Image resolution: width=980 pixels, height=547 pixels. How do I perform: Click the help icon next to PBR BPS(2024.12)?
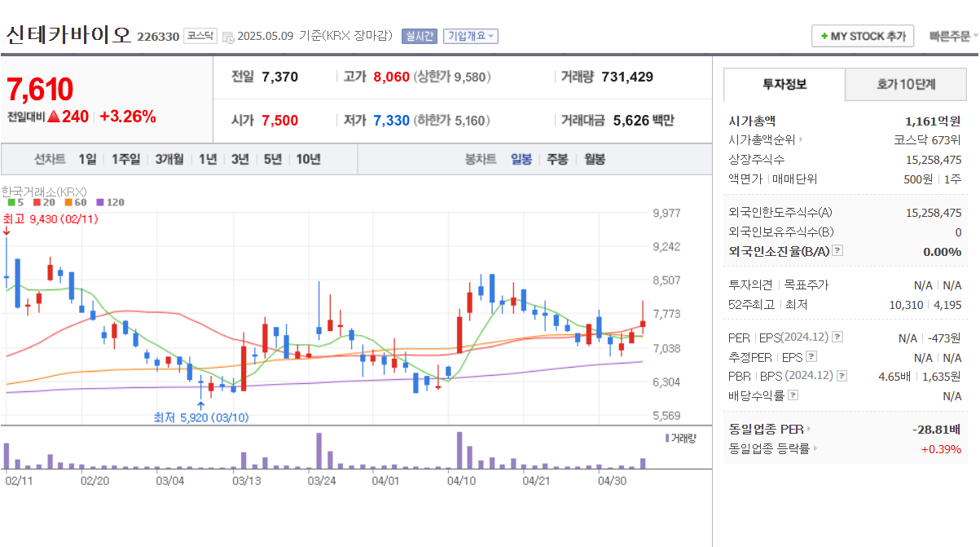842,377
